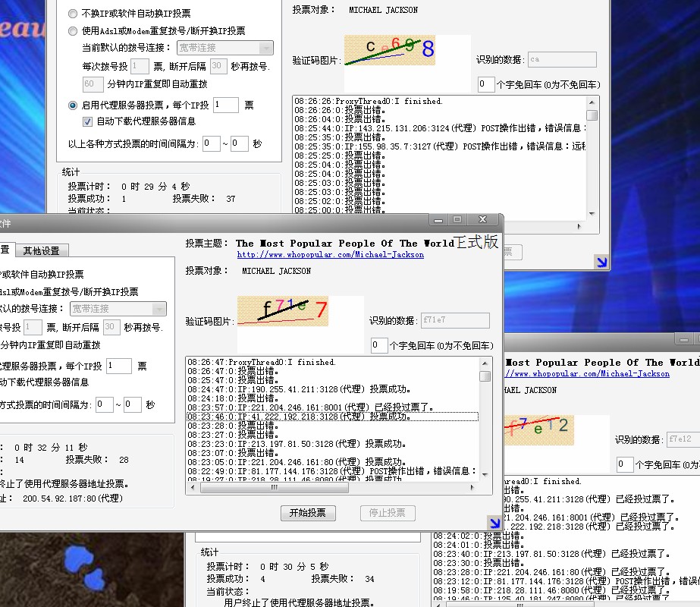Image resolution: width=700 pixels, height=607 pixels.
Task: Select 启用代理服务器投票 radio option
Action: (73, 105)
